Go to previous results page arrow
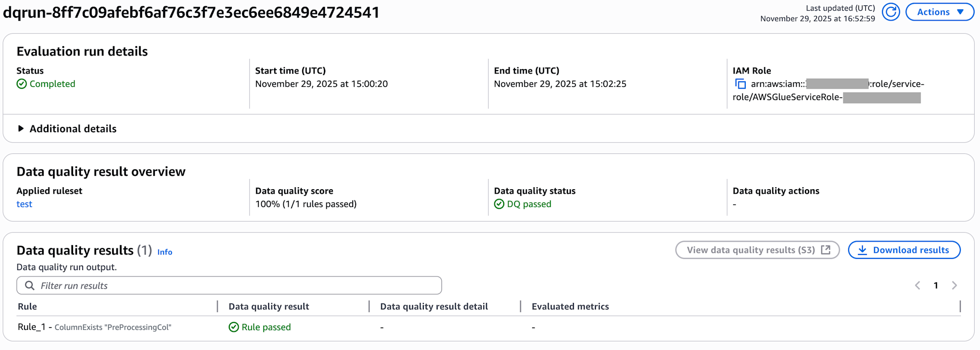The width and height of the screenshot is (980, 350). pos(917,285)
